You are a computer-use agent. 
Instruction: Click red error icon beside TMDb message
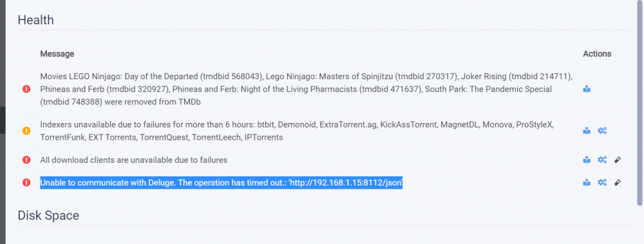pyautogui.click(x=26, y=89)
